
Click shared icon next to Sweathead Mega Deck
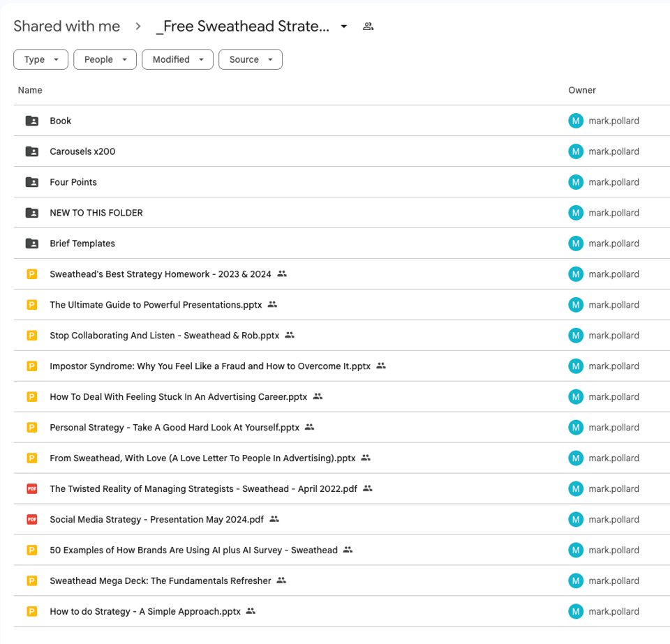pyautogui.click(x=281, y=581)
